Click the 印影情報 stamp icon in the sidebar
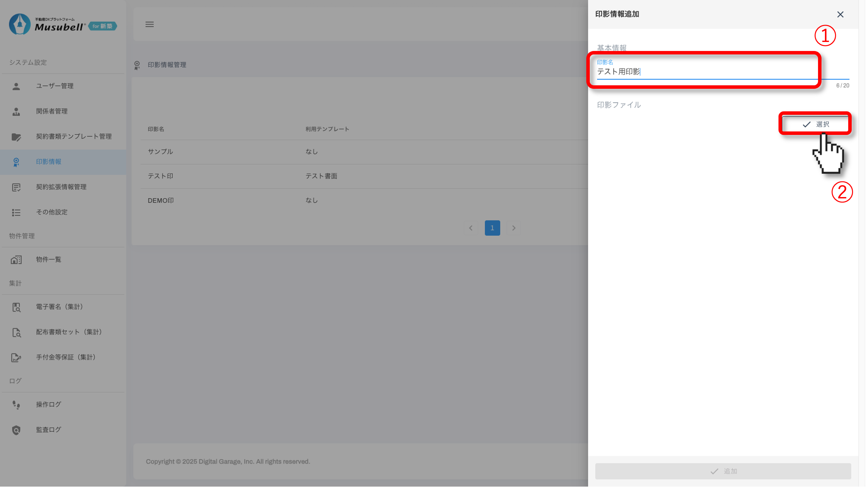The image size is (868, 488). 16,162
